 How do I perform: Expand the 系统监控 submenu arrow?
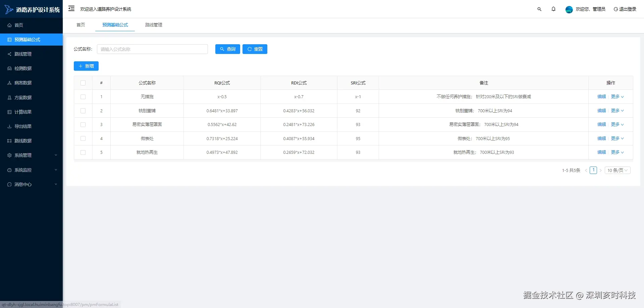click(56, 170)
